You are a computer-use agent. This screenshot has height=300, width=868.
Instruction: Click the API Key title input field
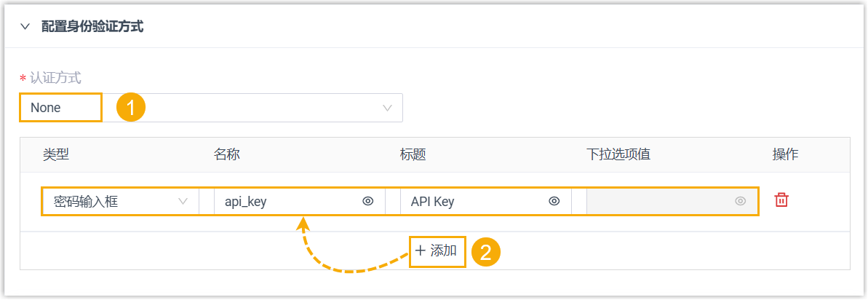pos(473,202)
